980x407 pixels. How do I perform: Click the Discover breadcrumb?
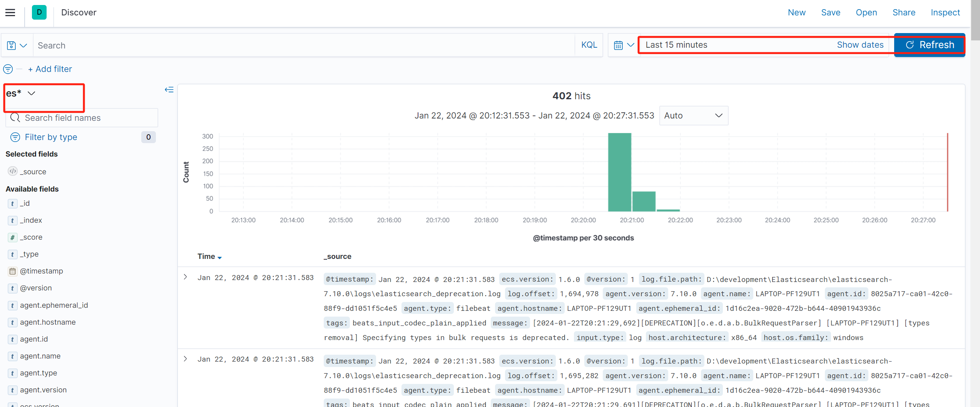point(79,12)
